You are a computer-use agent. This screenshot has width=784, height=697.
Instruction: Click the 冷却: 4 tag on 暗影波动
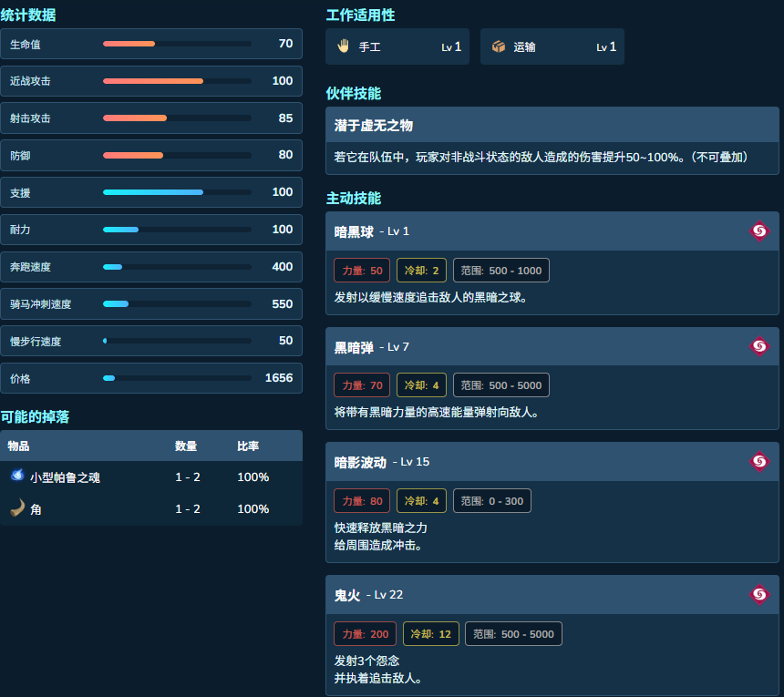point(421,500)
